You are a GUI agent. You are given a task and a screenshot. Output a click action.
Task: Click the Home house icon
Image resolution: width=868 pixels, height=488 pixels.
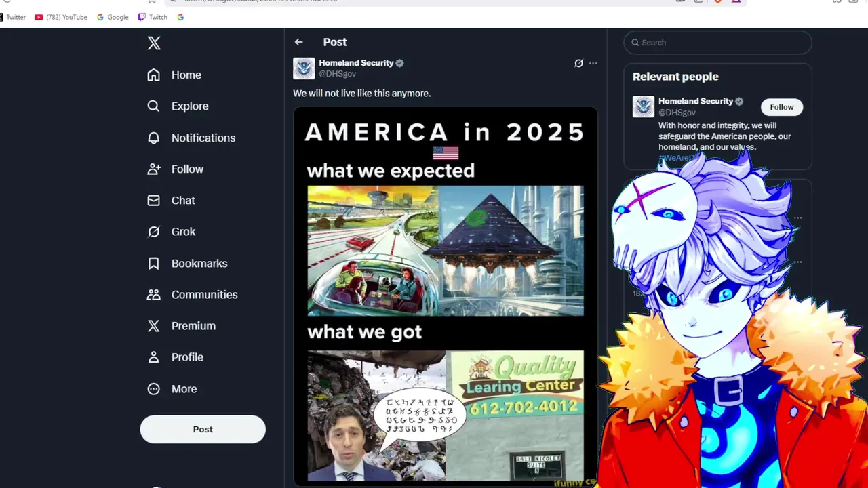(x=154, y=75)
